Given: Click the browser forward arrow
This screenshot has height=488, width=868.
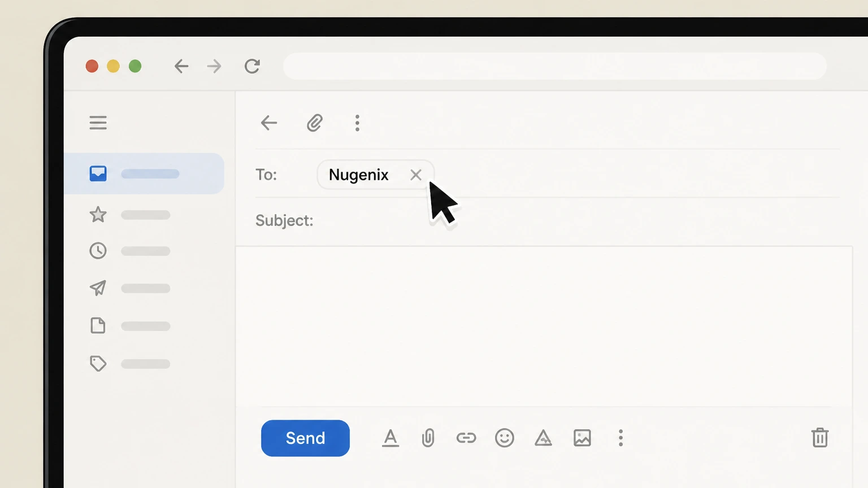Looking at the screenshot, I should 214,66.
